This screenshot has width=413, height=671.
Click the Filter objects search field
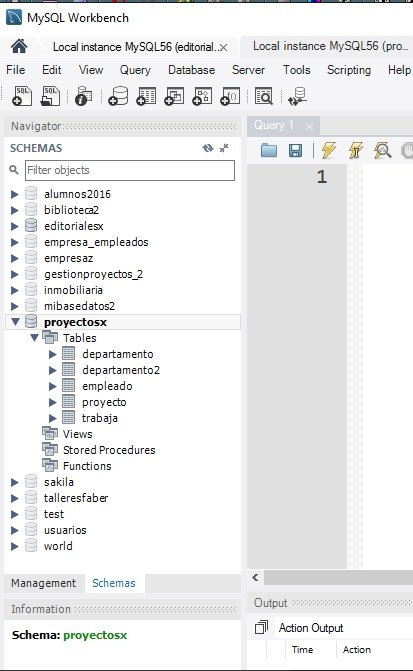[x=130, y=170]
